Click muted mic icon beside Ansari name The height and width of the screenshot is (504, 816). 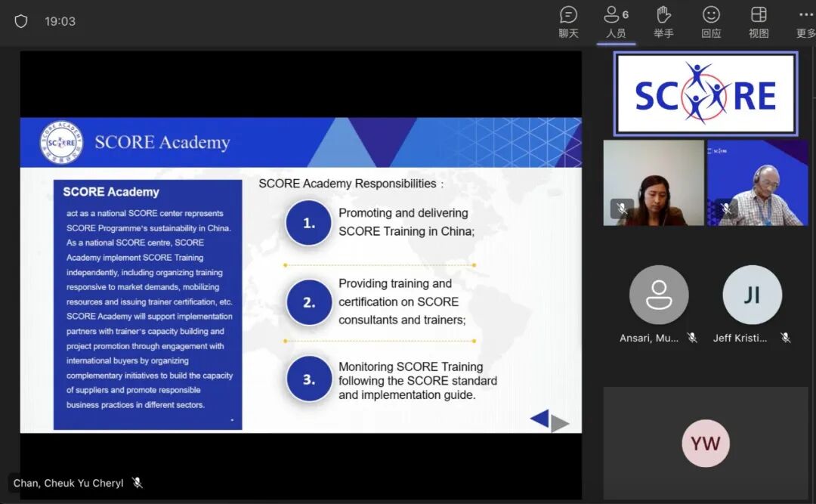point(692,338)
